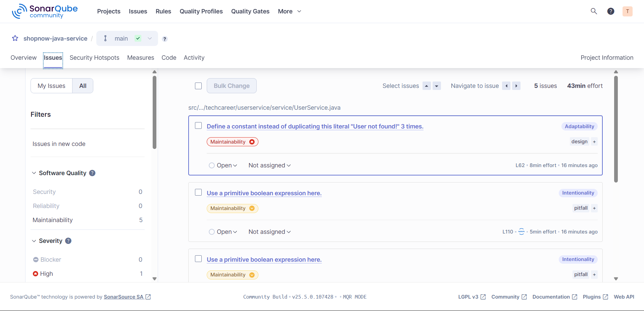The height and width of the screenshot is (311, 644).
Task: Click the Maintainability severity badge on first issue
Action: [x=232, y=142]
